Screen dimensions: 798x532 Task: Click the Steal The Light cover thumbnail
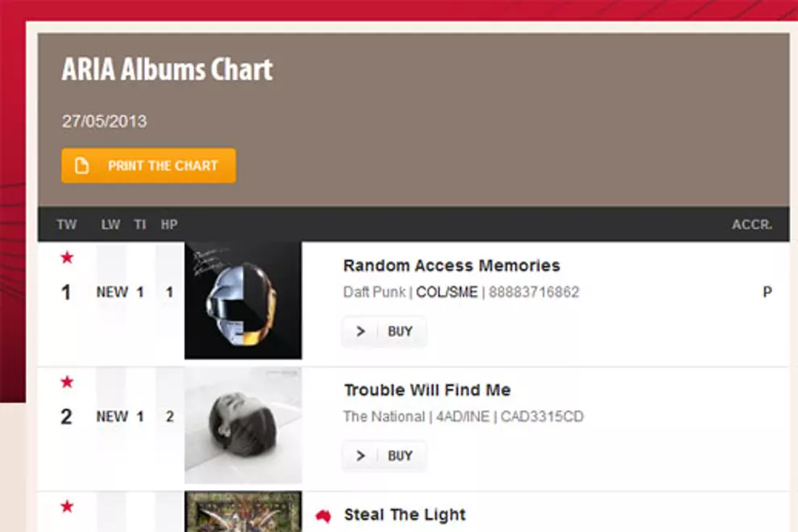pos(243,513)
